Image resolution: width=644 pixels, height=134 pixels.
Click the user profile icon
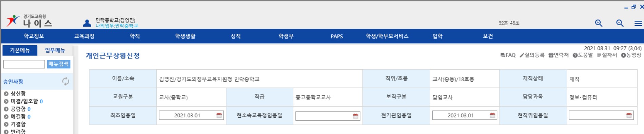tap(87, 23)
